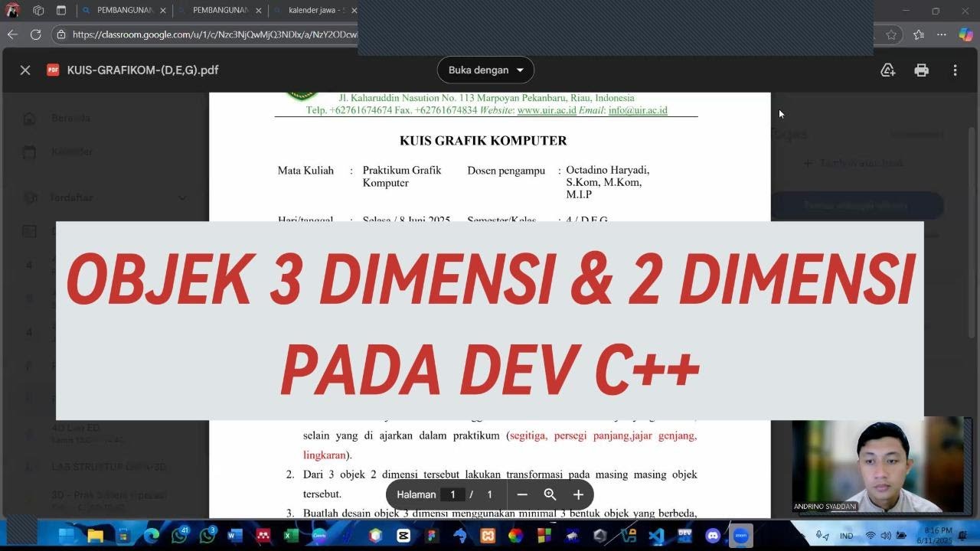This screenshot has width=980, height=551.
Task: Open XAMPP from the taskbar
Action: point(488,535)
